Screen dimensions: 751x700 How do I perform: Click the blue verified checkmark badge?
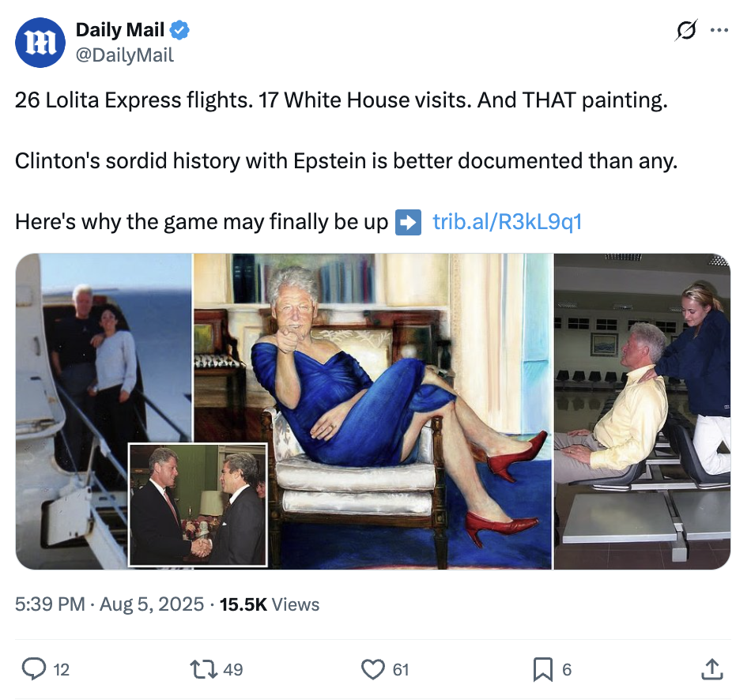tap(179, 30)
